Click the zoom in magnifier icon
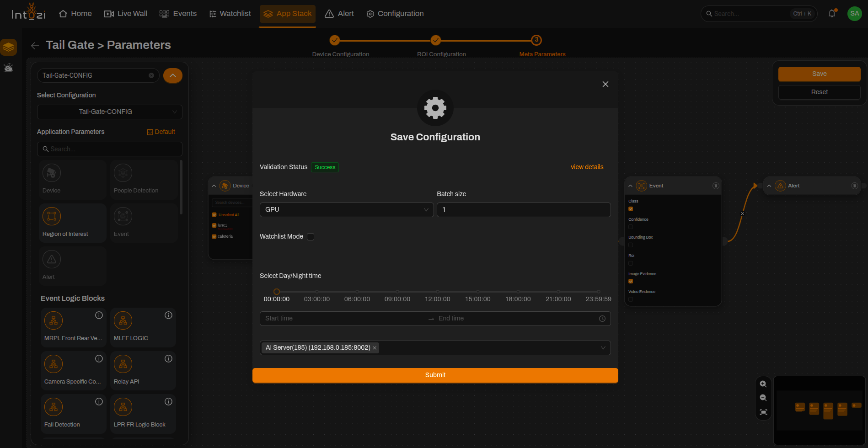This screenshot has width=868, height=448. [x=763, y=384]
